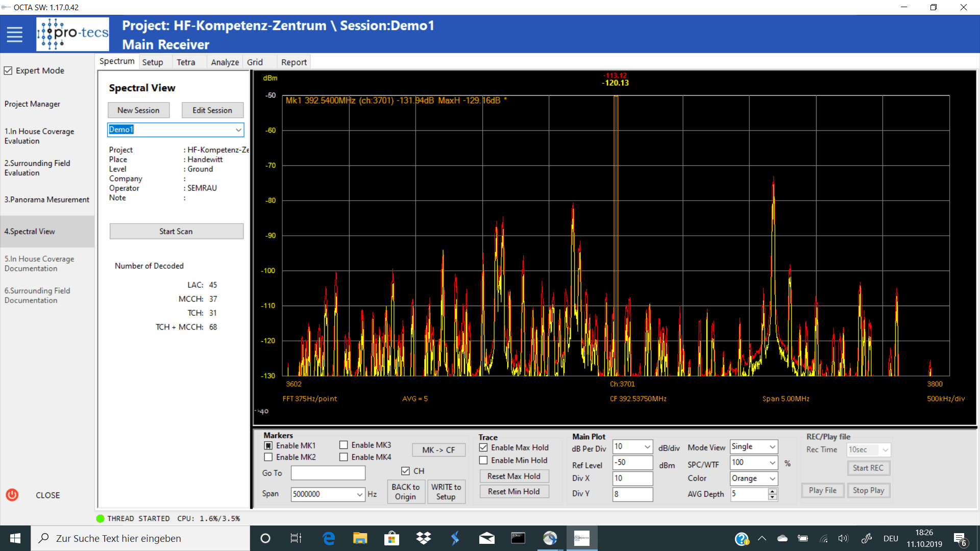
Task: Open the Mail app in taskbar
Action: pyautogui.click(x=486, y=538)
